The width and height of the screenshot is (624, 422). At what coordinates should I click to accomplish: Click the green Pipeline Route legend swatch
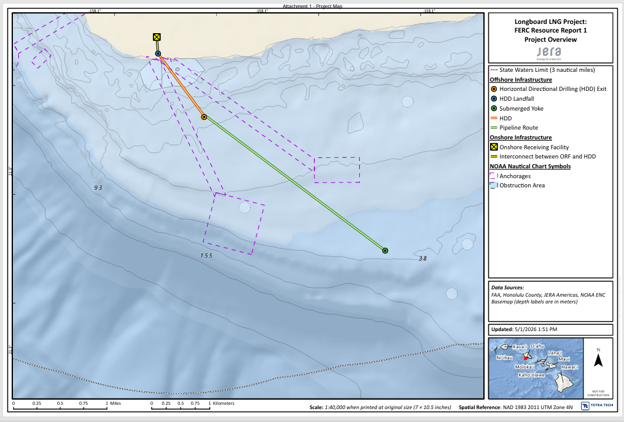coord(494,128)
